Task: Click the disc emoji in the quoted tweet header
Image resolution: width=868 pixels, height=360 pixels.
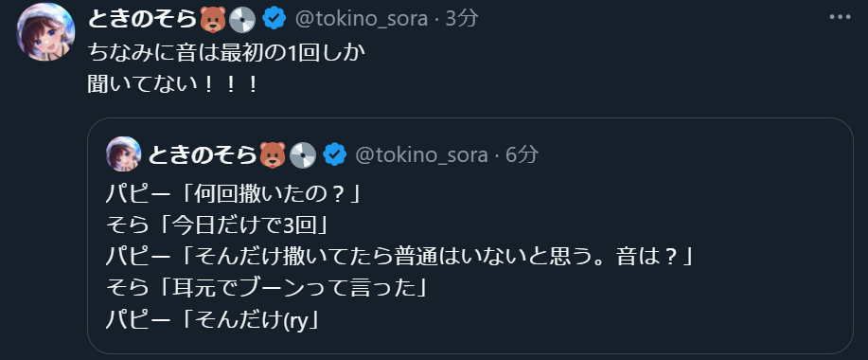Action: [x=302, y=155]
